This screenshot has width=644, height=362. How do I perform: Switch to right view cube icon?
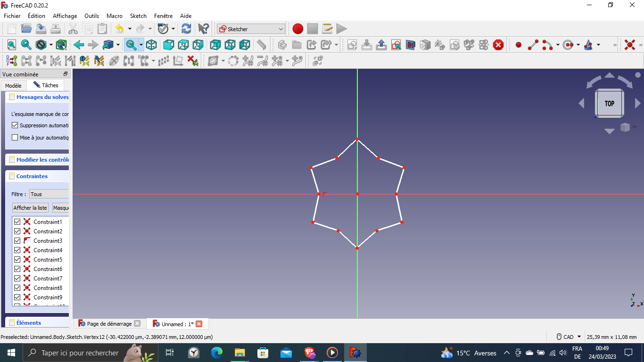pos(198,45)
